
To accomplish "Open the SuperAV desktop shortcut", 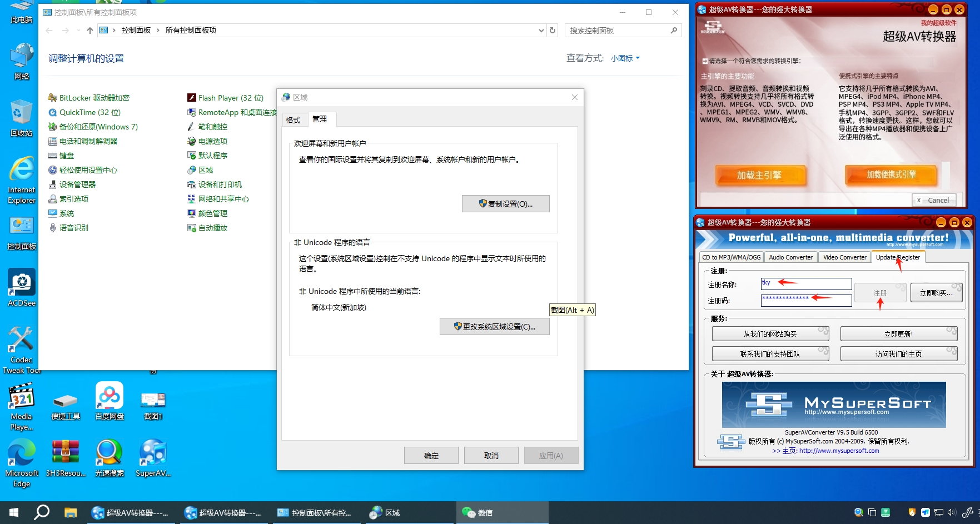I will click(153, 458).
